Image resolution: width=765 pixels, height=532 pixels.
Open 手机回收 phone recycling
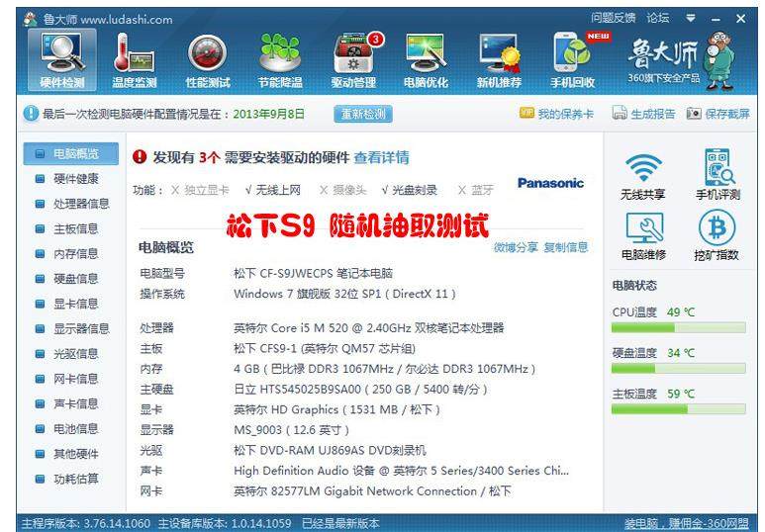coord(573,60)
